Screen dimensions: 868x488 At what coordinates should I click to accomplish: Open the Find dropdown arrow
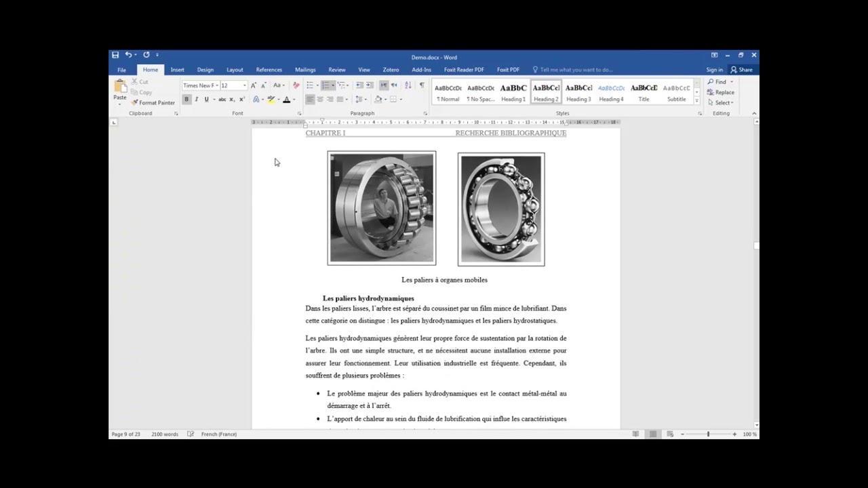tap(732, 82)
